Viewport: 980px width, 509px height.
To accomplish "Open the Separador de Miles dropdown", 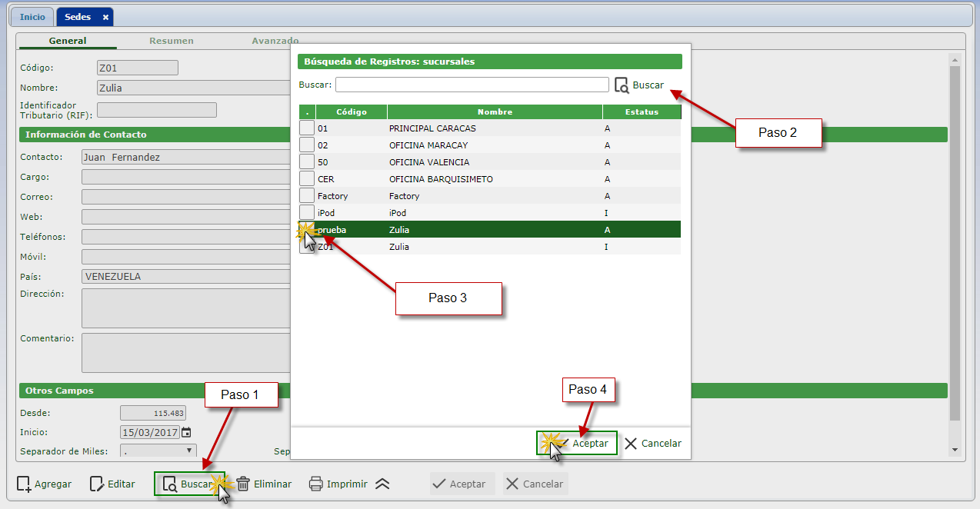I will pyautogui.click(x=158, y=451).
